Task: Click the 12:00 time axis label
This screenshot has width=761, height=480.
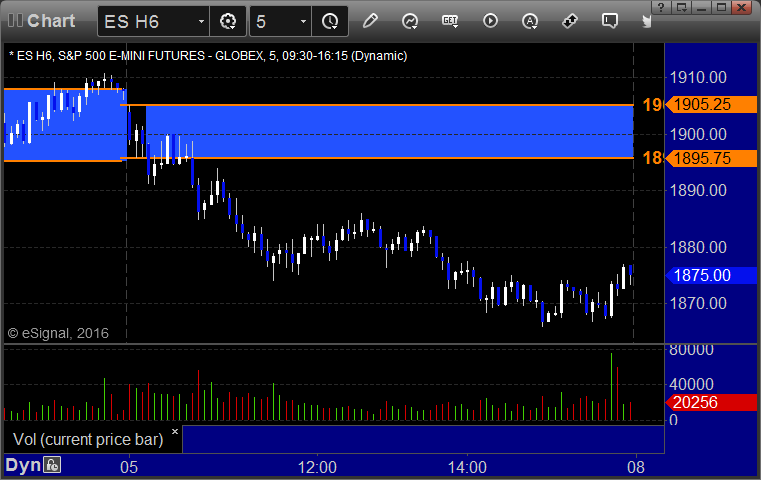Action: pyautogui.click(x=317, y=467)
